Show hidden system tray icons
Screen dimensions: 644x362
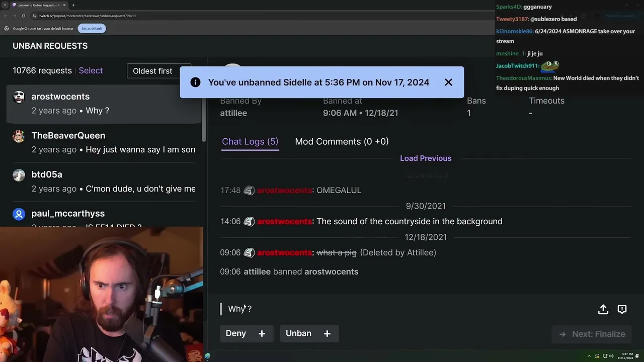tap(589, 356)
